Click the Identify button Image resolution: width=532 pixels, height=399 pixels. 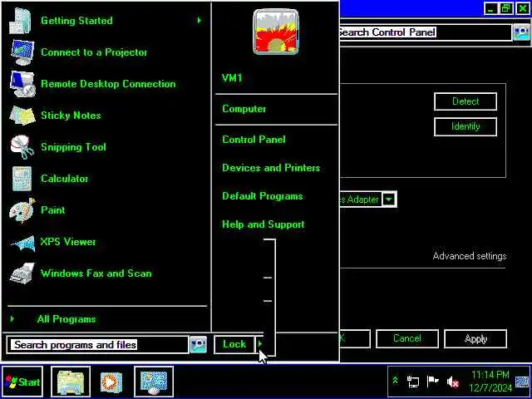[465, 126]
